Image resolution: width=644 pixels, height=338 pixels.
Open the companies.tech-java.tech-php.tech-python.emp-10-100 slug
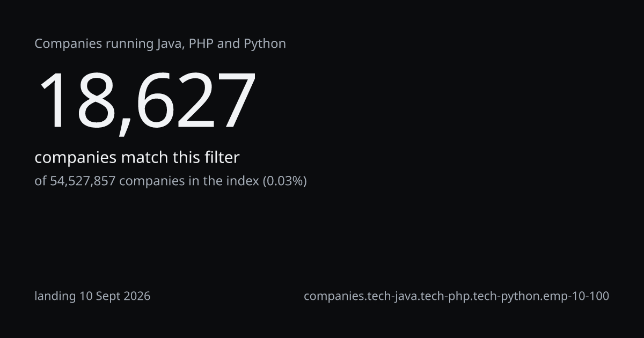pyautogui.click(x=456, y=296)
